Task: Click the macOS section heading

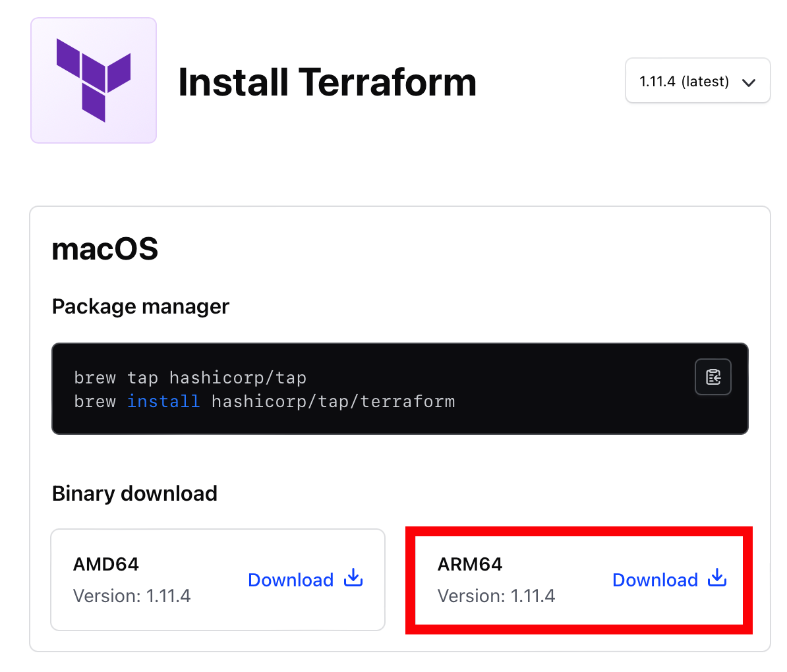Action: click(105, 249)
